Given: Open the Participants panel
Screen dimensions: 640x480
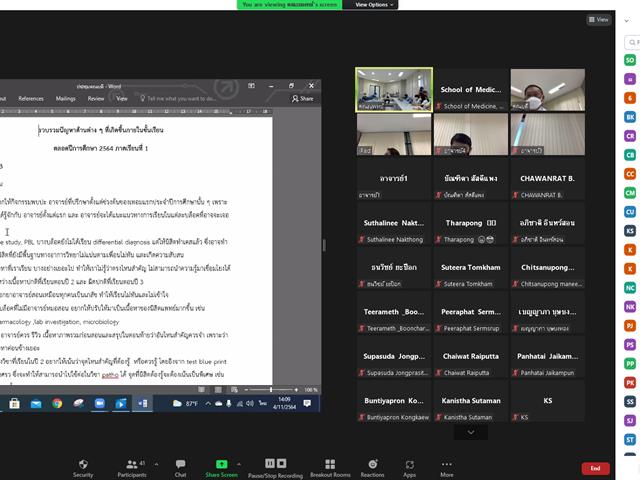Looking at the screenshot, I should [x=131, y=468].
